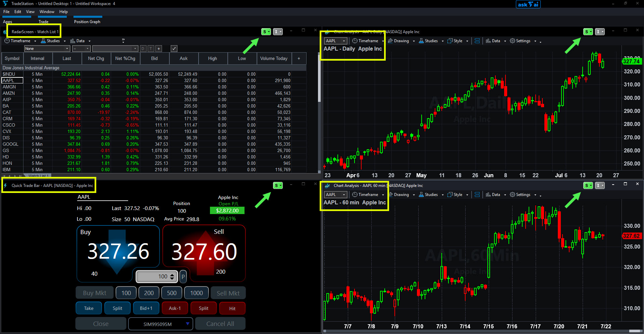Toggle the P button beside the quantity field
Viewport: 644px width, 334px height.
[183, 277]
